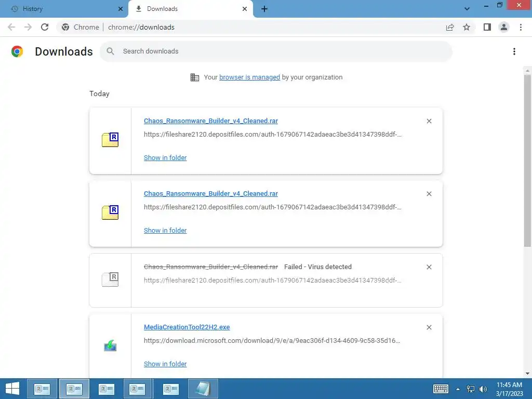
Task: Open the touch keyboard from tray
Action: 441,389
